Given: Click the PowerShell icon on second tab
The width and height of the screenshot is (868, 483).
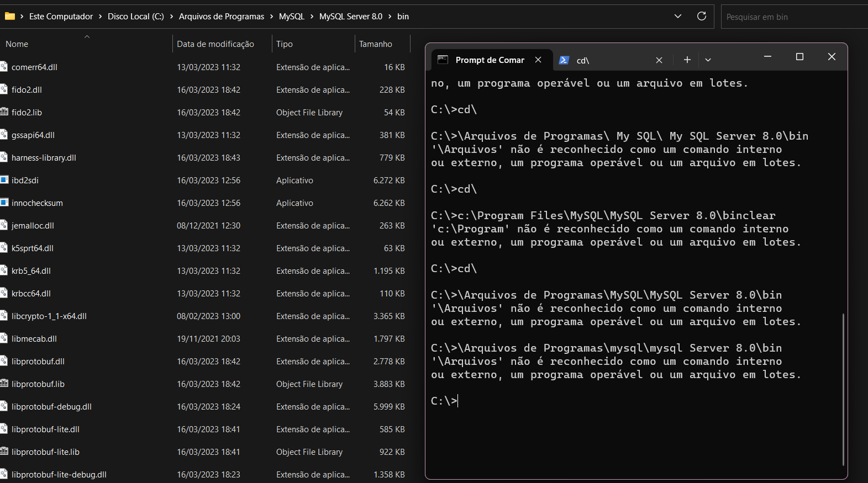Looking at the screenshot, I should (564, 60).
